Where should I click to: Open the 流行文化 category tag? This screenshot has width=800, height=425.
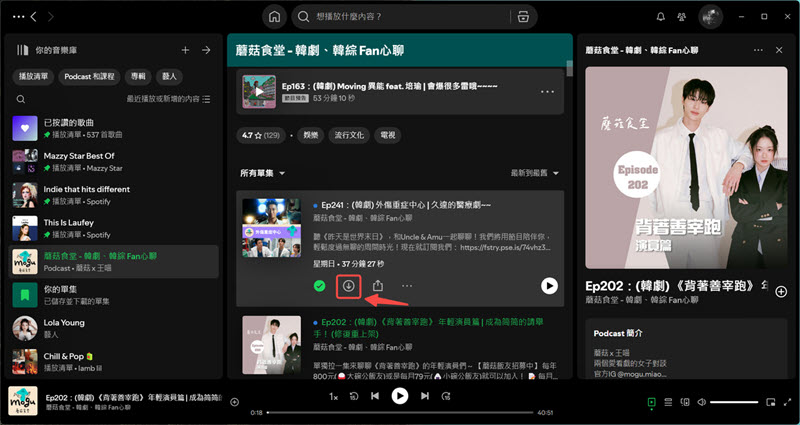coord(349,135)
